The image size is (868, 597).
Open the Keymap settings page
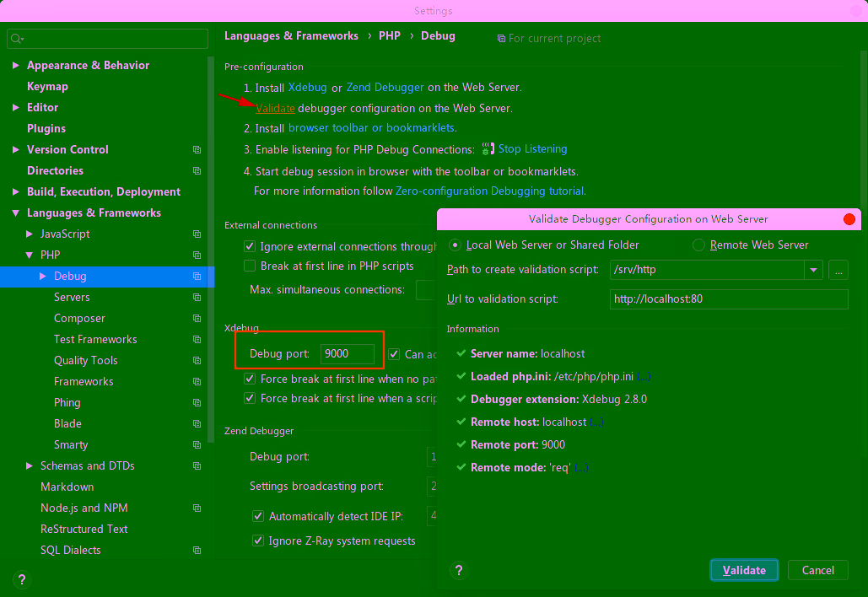47,86
